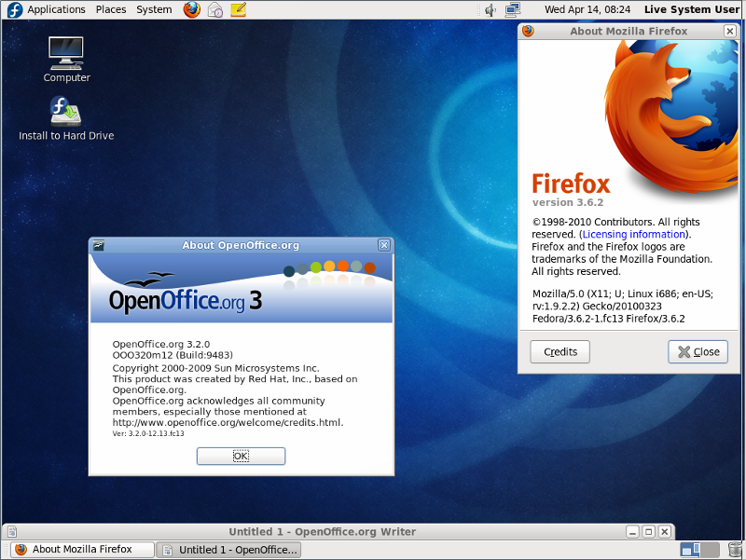746x560 pixels.
Task: Open the network connection tray icon
Action: tap(513, 9)
